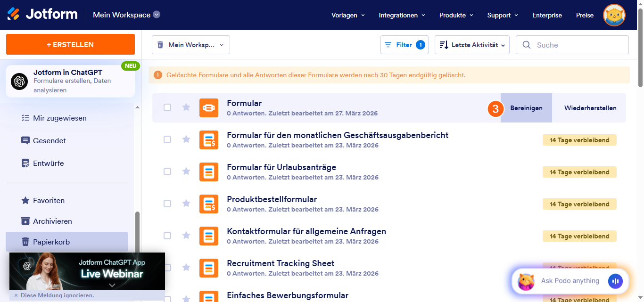Open the Support menu
Screen dimensions: 644x302
pyautogui.click(x=502, y=15)
